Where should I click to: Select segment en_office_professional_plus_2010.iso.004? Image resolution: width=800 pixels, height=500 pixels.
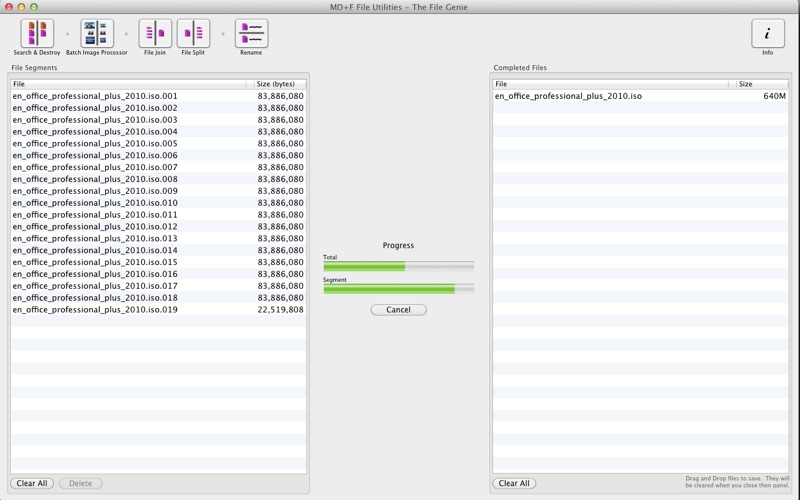tap(158, 131)
